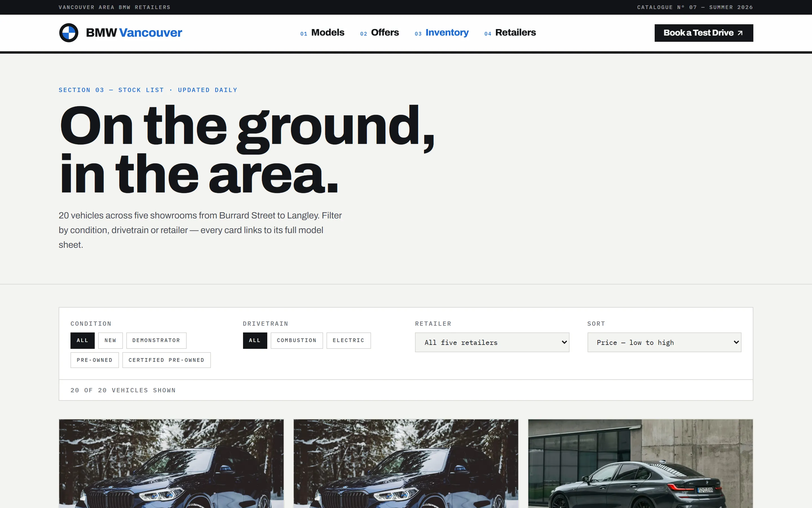Click the BMW roundel logo icon
Image resolution: width=812 pixels, height=508 pixels.
(x=69, y=32)
